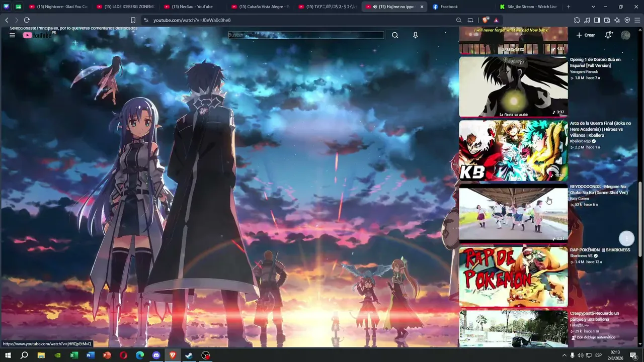644x362 pixels.
Task: Click the YouTube search magnifier button
Action: pyautogui.click(x=395, y=35)
